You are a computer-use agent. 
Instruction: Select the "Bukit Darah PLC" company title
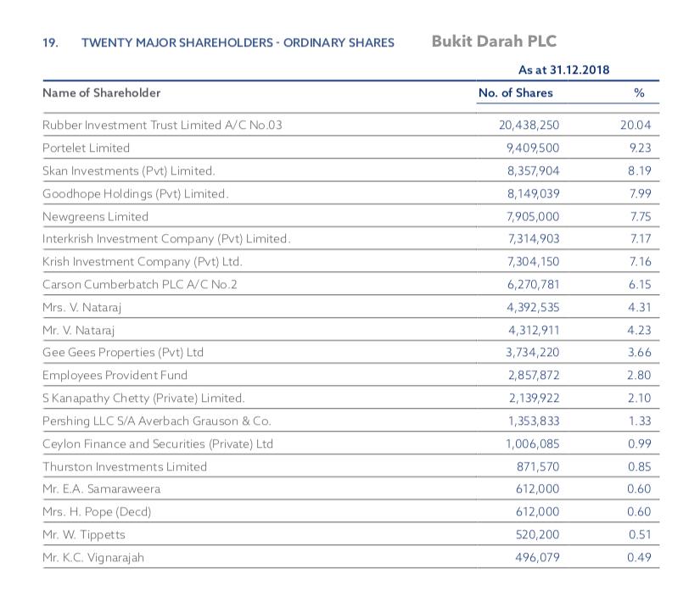coord(494,41)
